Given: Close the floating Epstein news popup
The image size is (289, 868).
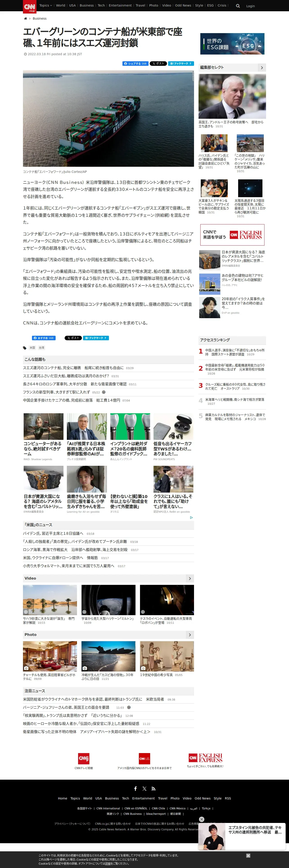Looking at the screenshot, I should click(201, 819).
